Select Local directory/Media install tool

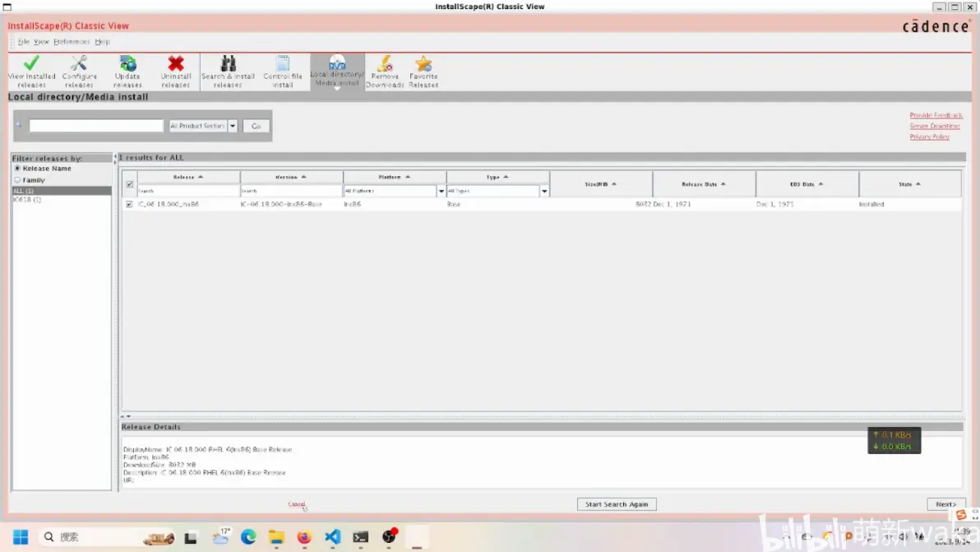[338, 72]
